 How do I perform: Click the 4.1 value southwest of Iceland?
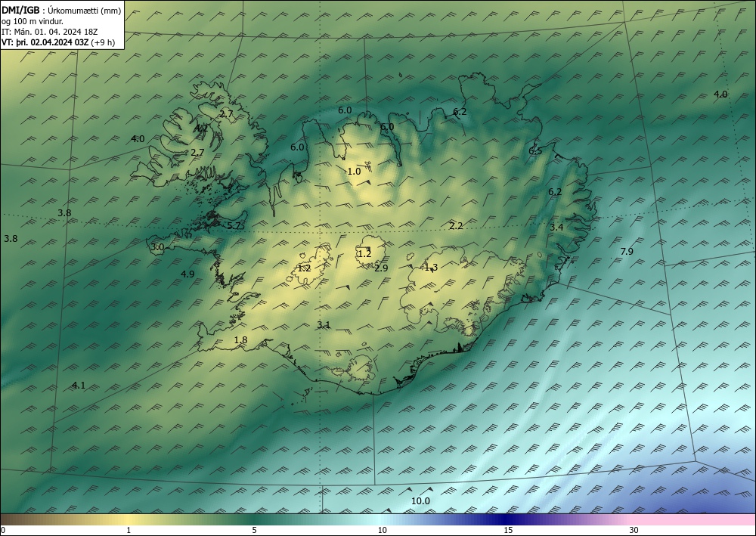(78, 385)
